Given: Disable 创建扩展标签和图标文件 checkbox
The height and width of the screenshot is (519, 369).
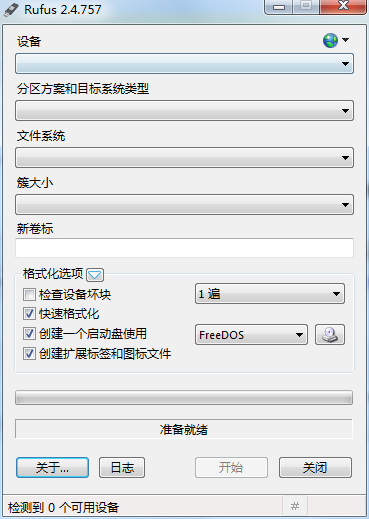Looking at the screenshot, I should [x=29, y=353].
